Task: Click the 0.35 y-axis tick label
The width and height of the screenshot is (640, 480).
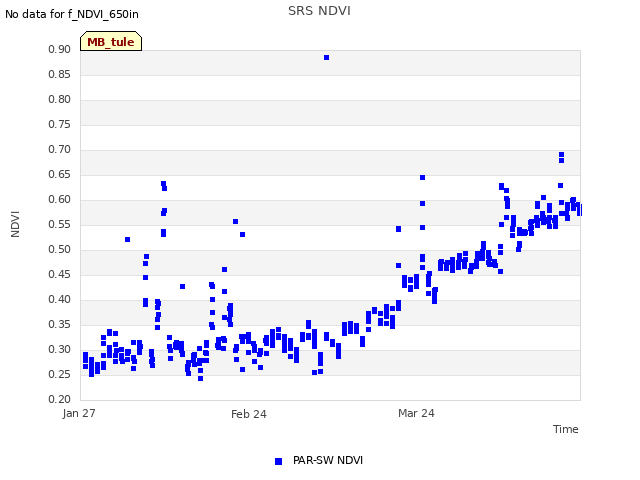Action: [x=60, y=324]
